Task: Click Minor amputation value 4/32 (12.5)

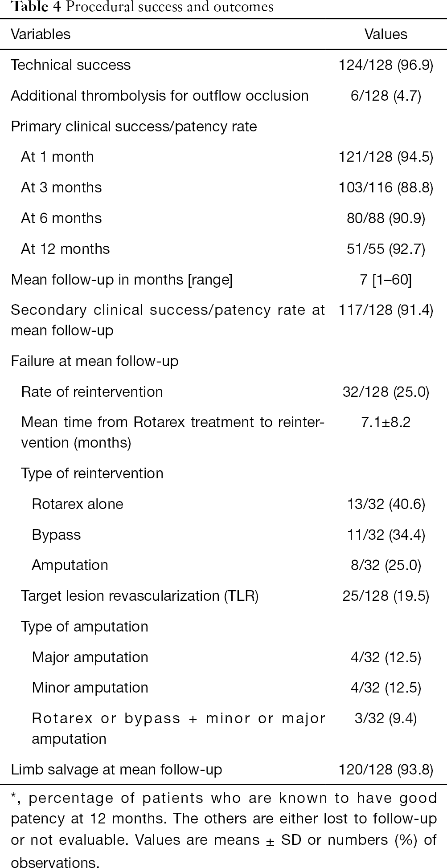Action: click(386, 688)
